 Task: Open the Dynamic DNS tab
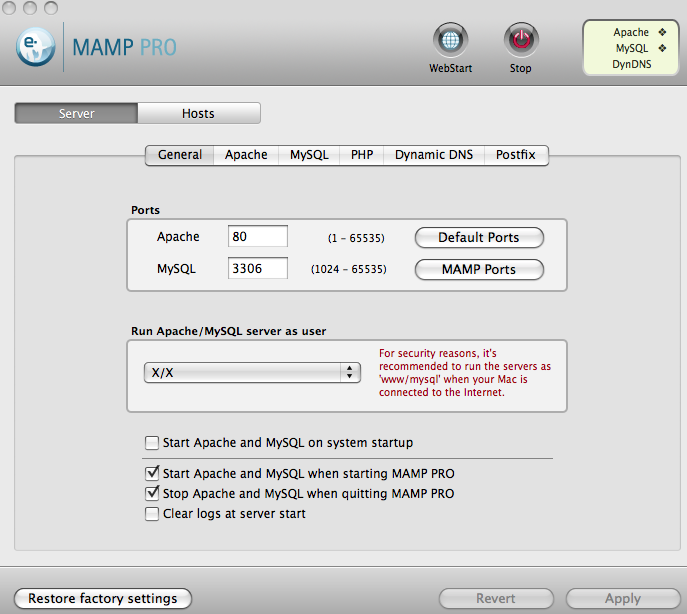434,155
